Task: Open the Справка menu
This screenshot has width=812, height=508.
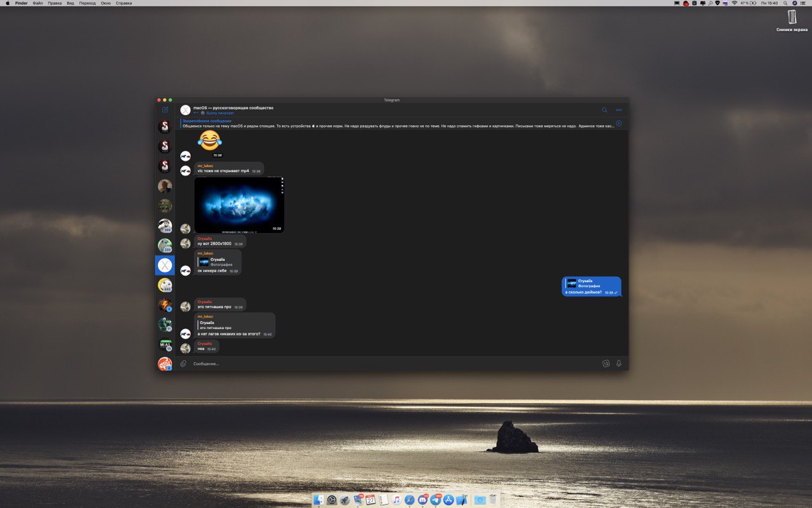Action: tap(124, 3)
